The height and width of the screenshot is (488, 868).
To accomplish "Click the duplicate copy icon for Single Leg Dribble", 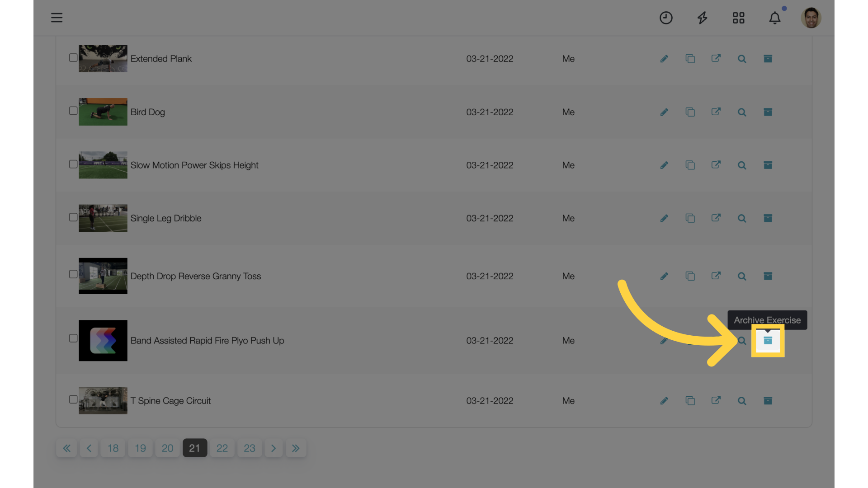I will point(690,218).
